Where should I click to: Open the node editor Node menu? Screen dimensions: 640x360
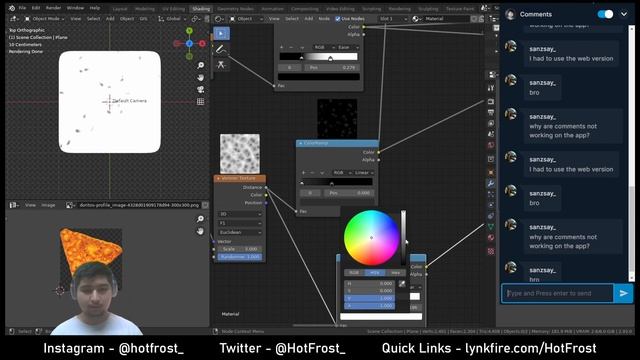[324, 19]
